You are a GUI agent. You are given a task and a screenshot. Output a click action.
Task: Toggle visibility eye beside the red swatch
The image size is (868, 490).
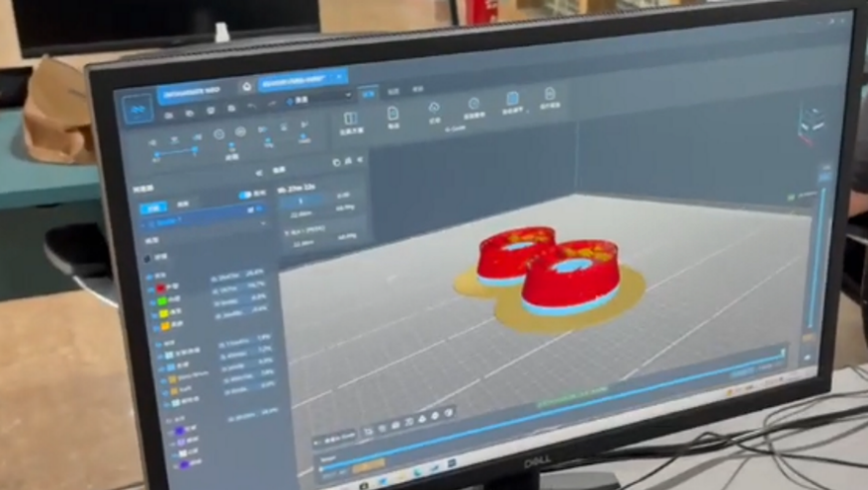[151, 289]
